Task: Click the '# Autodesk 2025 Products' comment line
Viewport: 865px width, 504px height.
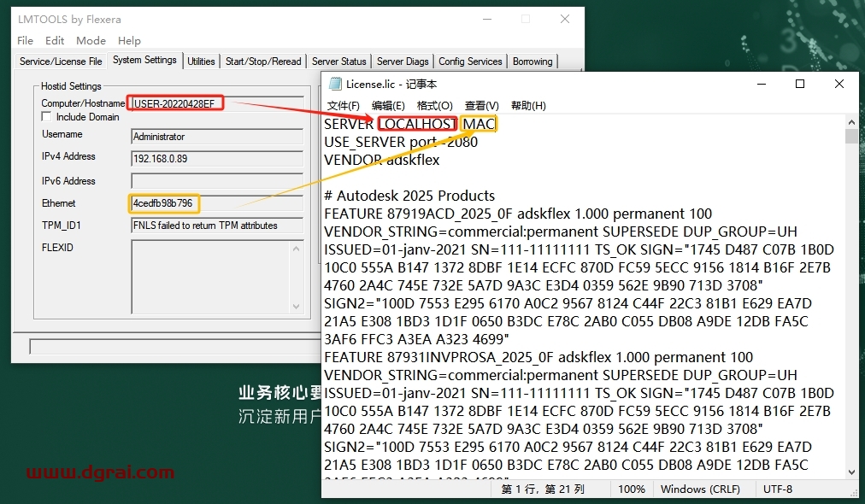Action: point(409,196)
